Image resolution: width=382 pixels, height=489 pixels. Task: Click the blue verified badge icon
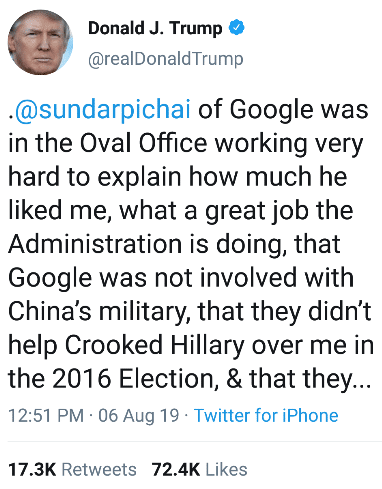236,28
